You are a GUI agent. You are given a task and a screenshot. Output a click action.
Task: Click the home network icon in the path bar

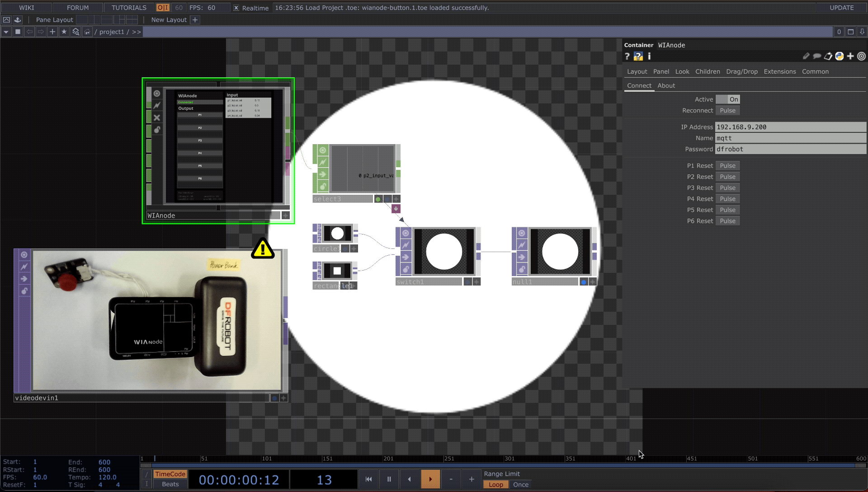pos(87,32)
